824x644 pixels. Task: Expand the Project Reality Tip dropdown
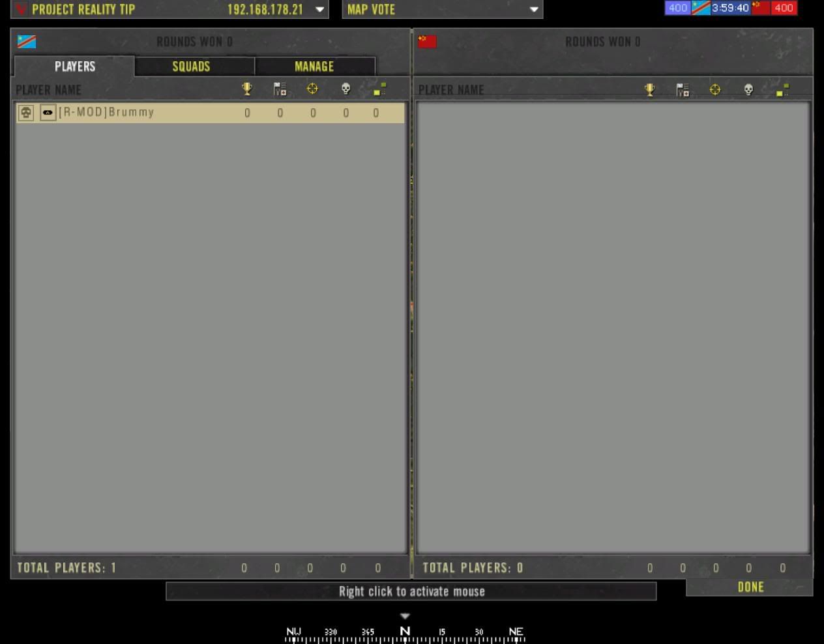coord(319,10)
